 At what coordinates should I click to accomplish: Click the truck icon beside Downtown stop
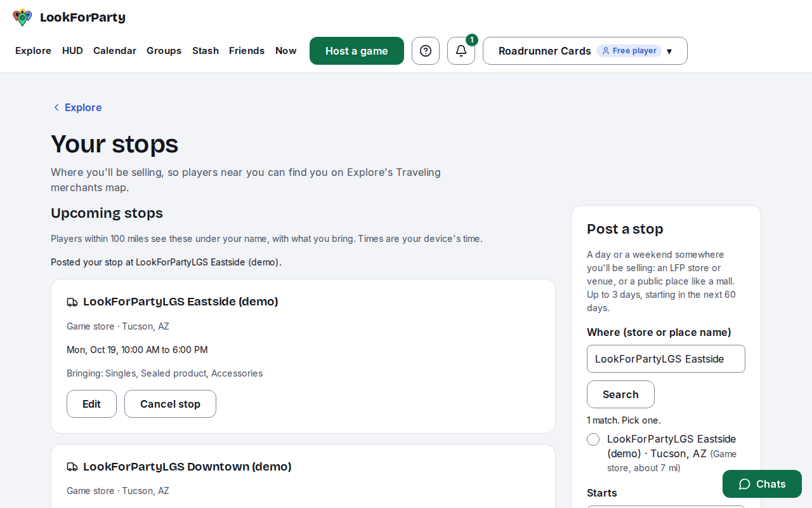click(72, 467)
